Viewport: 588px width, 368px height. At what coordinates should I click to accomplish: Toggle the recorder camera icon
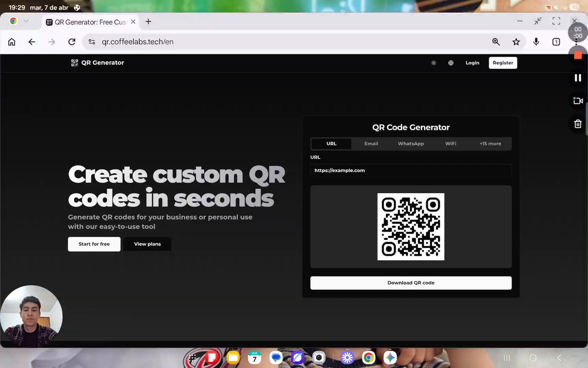[x=578, y=101]
